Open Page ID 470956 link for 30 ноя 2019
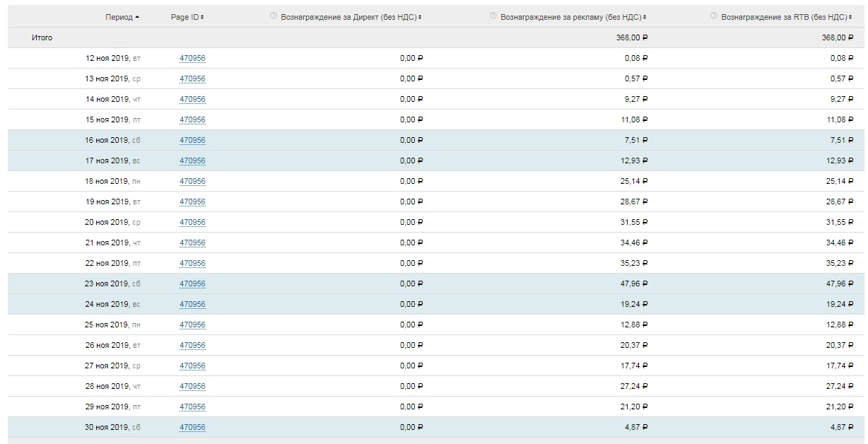 [192, 427]
